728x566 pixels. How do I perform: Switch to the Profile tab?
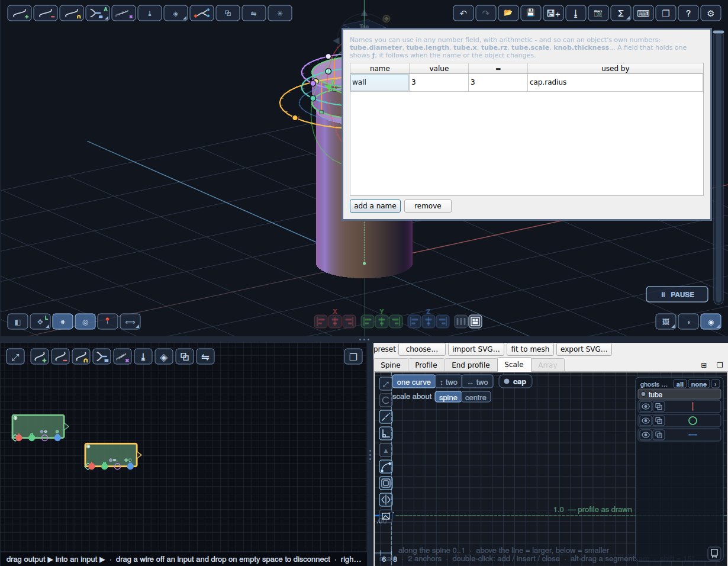click(426, 365)
